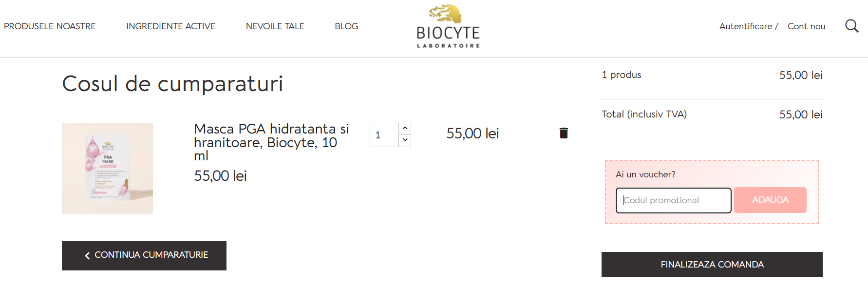Click the Autentificare link
868x287 pixels.
click(745, 26)
